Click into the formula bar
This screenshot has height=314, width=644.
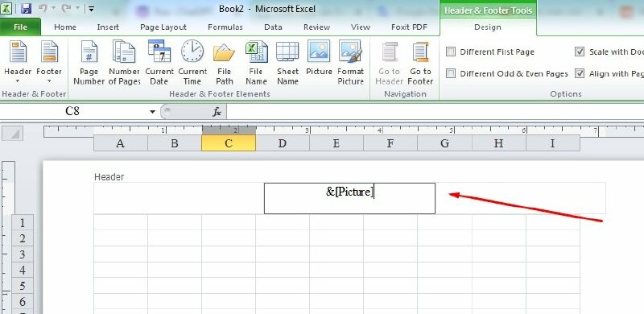click(435, 111)
